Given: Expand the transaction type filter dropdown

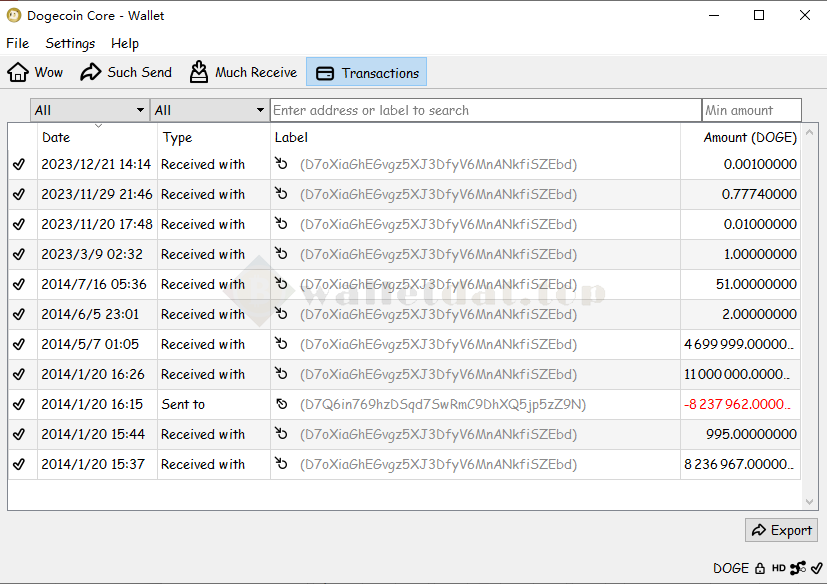Looking at the screenshot, I should tap(209, 110).
